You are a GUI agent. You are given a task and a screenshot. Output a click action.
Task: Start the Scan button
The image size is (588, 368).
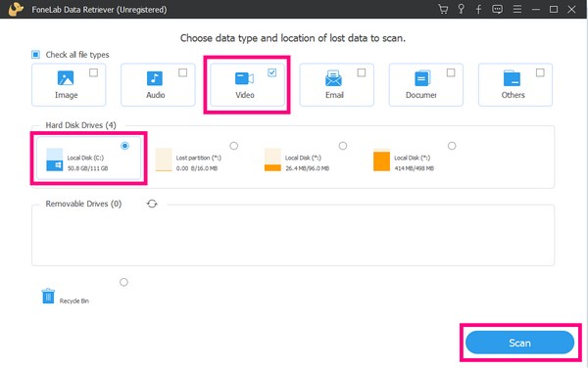pyautogui.click(x=519, y=343)
